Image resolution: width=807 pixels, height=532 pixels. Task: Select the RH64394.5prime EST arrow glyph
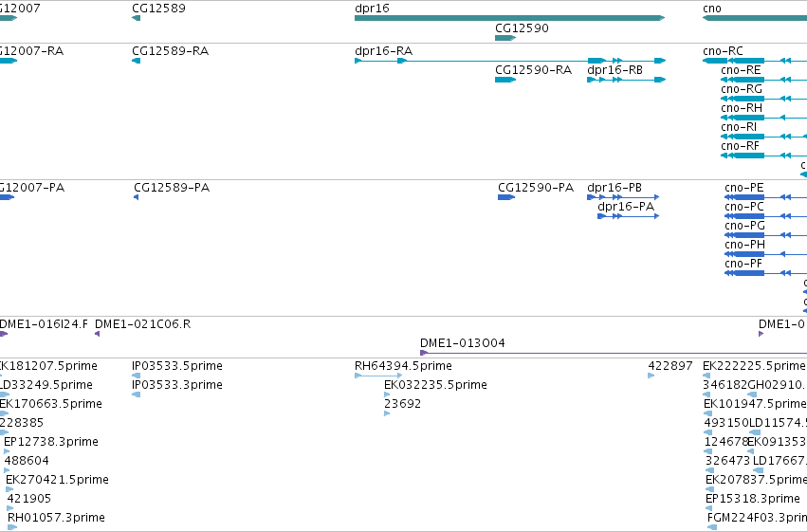pos(378,376)
